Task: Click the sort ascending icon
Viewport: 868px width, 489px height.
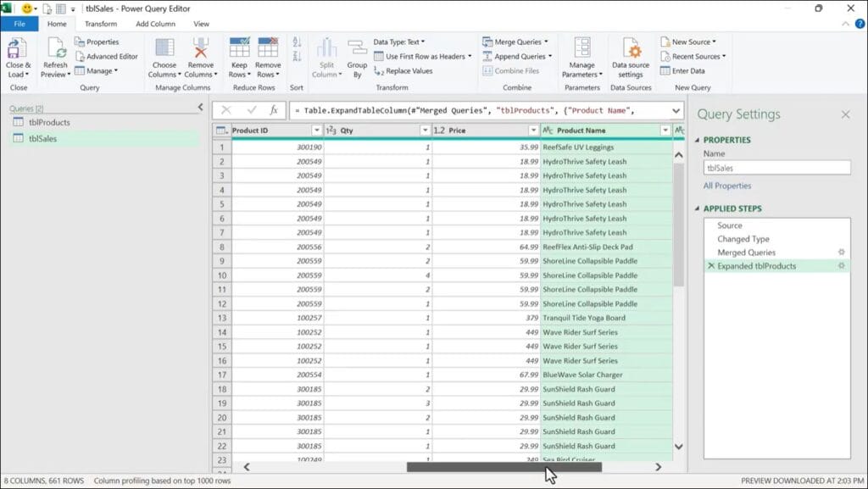Action: (x=297, y=42)
